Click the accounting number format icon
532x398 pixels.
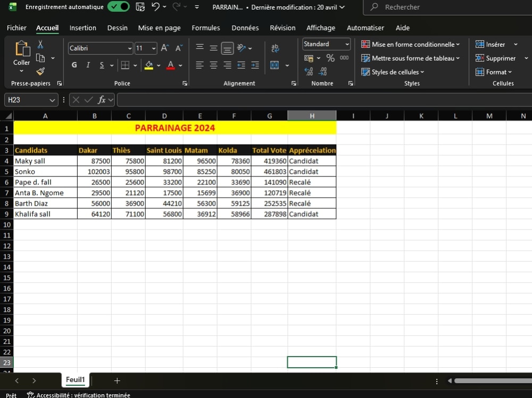pyautogui.click(x=309, y=58)
